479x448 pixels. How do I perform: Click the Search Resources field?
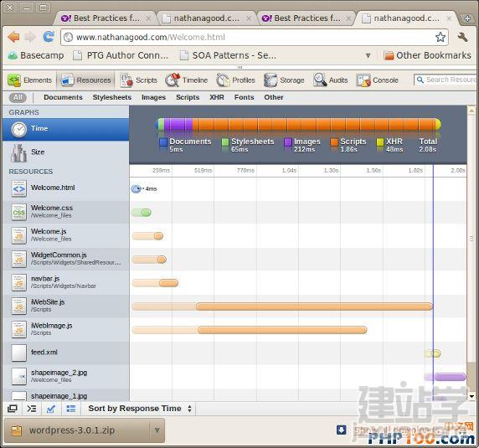pos(446,80)
